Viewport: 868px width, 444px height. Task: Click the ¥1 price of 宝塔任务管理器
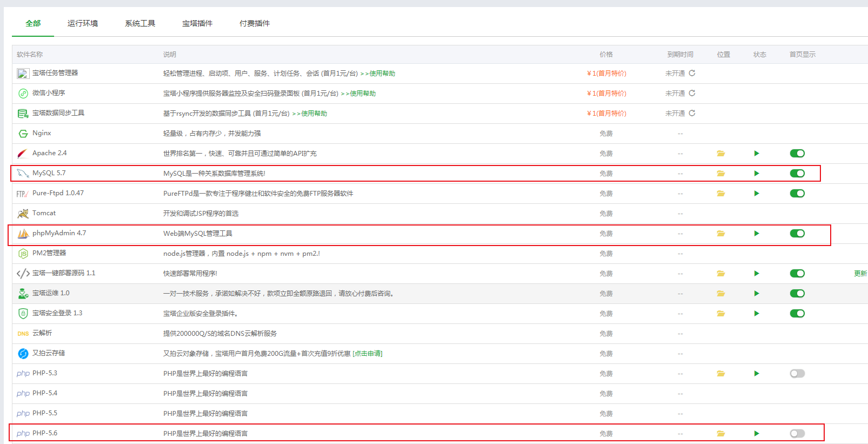[x=606, y=74]
